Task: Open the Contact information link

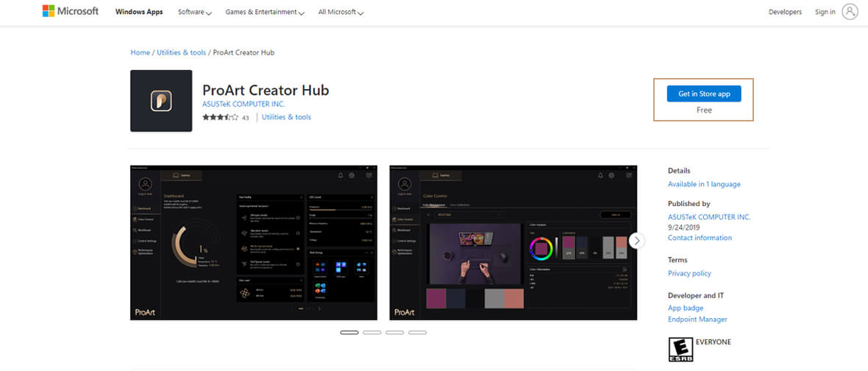Action: 700,238
